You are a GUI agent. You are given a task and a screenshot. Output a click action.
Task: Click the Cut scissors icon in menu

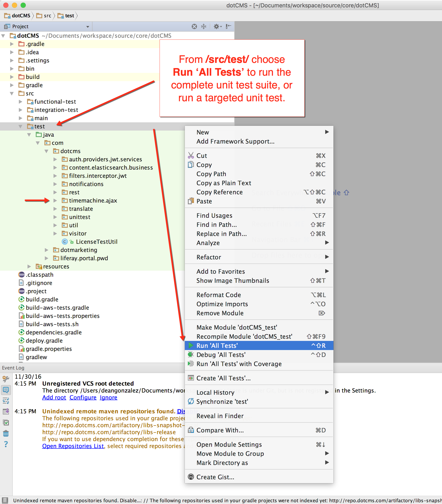[x=191, y=155]
